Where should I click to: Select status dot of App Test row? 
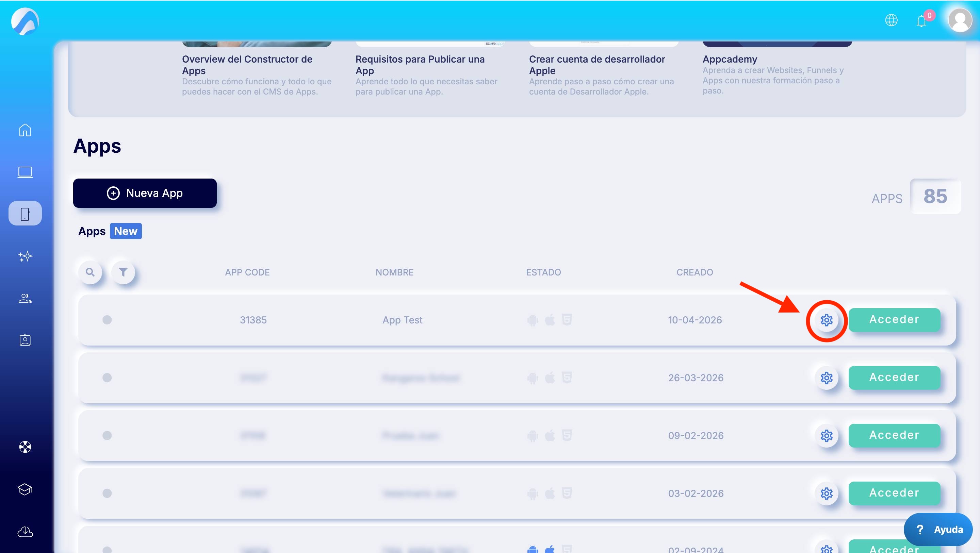pos(107,320)
